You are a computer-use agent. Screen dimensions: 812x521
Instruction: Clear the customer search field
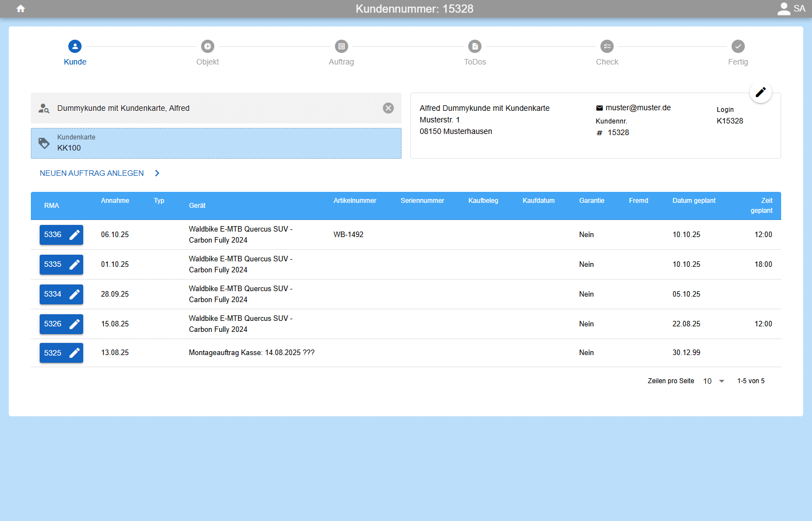pyautogui.click(x=388, y=108)
